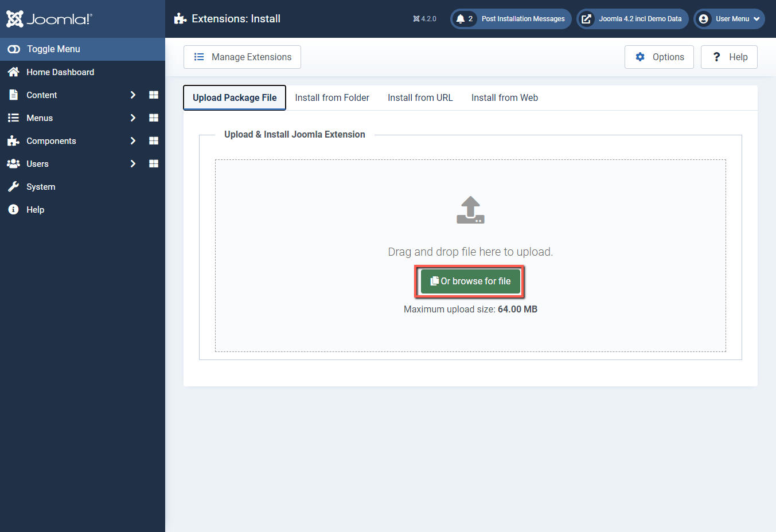Open the Content dashboard grid icon
This screenshot has height=532, width=776.
click(153, 95)
